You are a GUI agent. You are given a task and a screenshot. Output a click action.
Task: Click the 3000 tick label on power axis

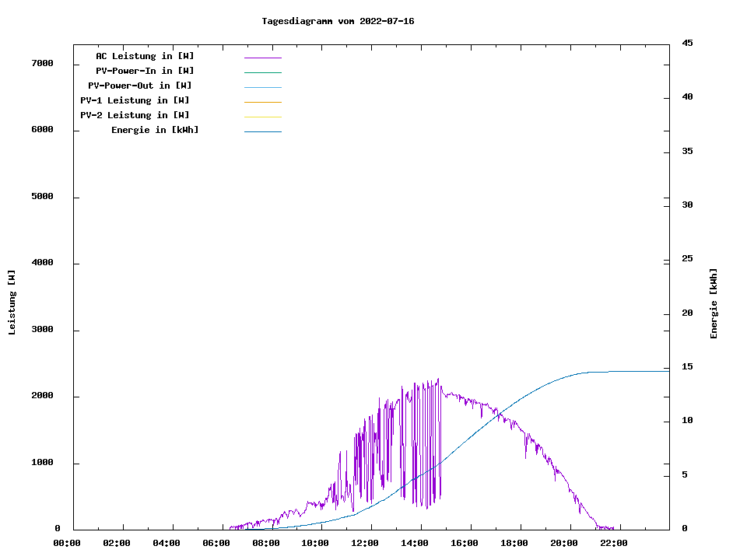[x=42, y=330]
